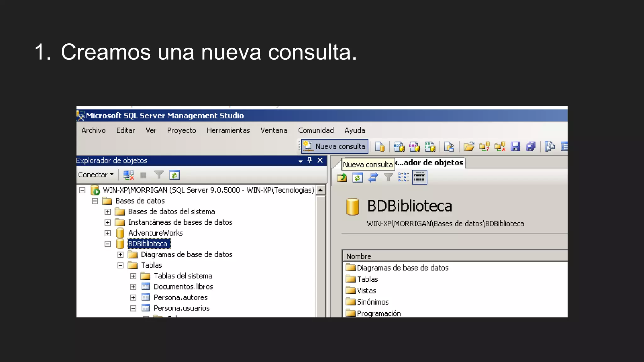This screenshot has height=362, width=644.
Task: Expand the Persona.autores table
Action: pos(133,298)
